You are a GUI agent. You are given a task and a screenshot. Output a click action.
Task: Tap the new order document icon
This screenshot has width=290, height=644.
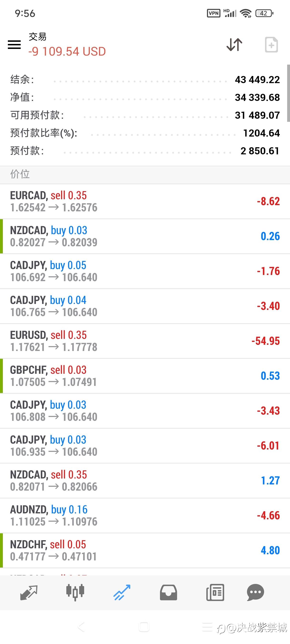click(x=271, y=45)
